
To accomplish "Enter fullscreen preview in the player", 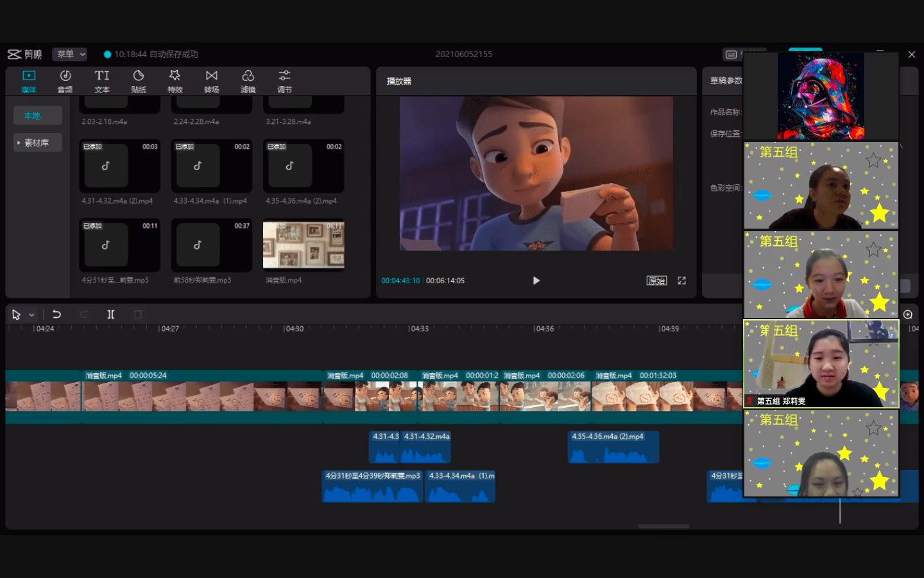I will pyautogui.click(x=682, y=281).
